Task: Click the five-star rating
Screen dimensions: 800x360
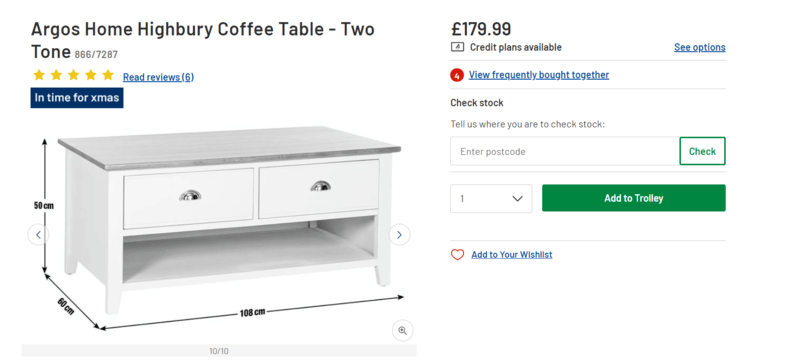Action: [x=73, y=75]
